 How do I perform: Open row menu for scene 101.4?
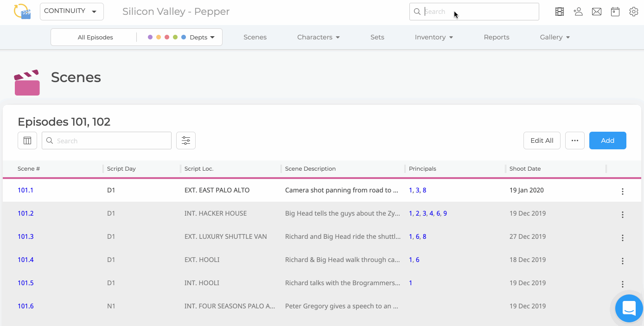click(623, 261)
